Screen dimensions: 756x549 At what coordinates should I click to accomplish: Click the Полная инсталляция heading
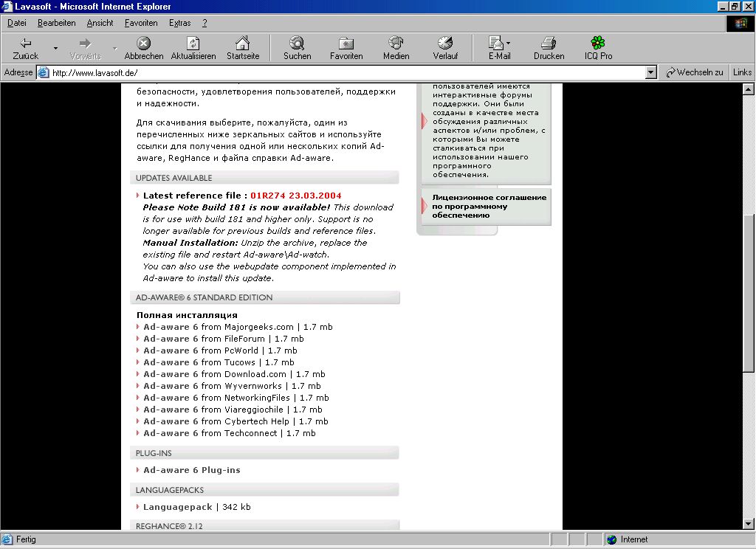(187, 315)
